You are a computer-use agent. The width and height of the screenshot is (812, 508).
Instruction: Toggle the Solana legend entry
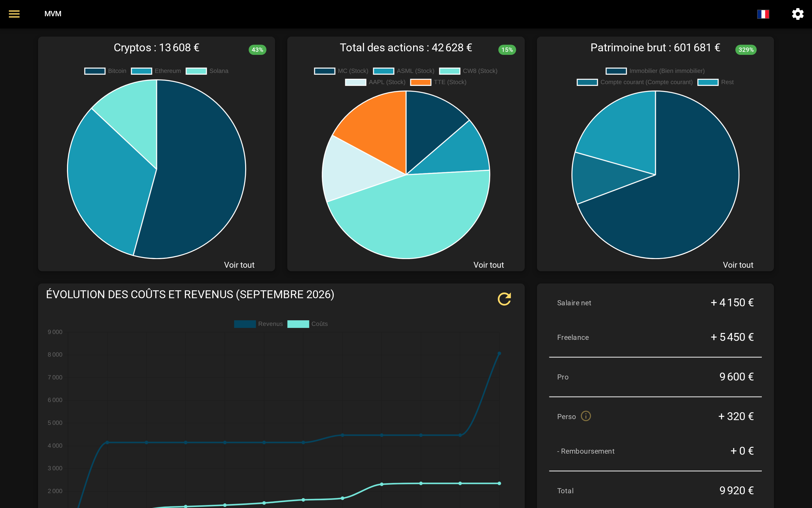tap(207, 71)
